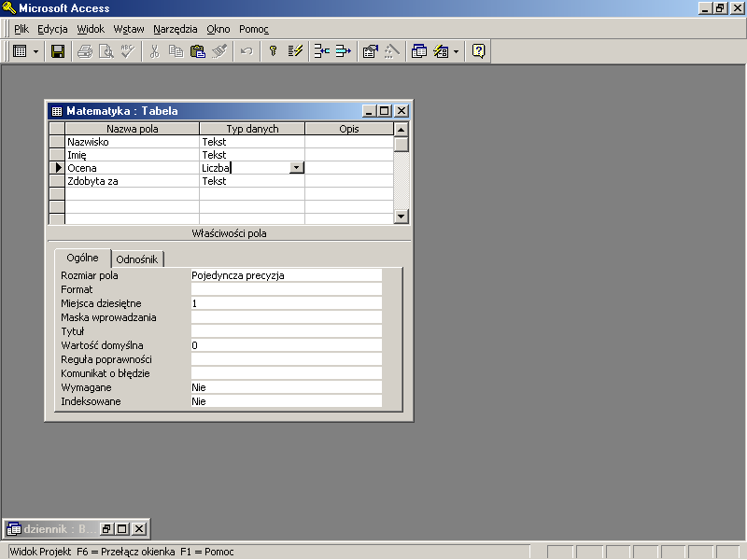Switch to the Odnośnik tab
The image size is (747, 560).
coord(138,259)
